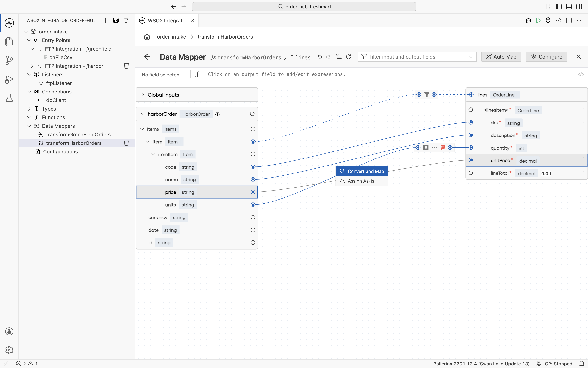Click the clear all mappings icon
Screen dimensions: 588x368
point(339,57)
